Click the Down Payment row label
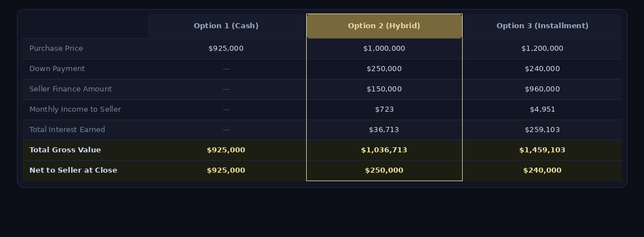The width and height of the screenshot is (644, 237). (x=57, y=69)
